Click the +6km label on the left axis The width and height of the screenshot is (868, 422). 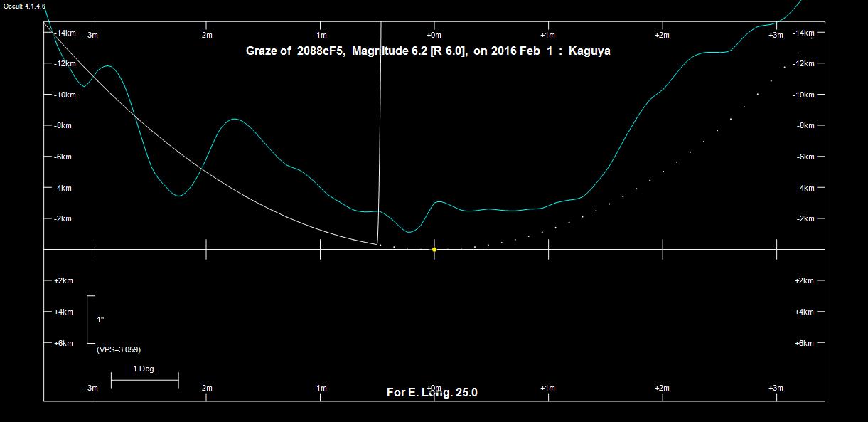point(63,343)
